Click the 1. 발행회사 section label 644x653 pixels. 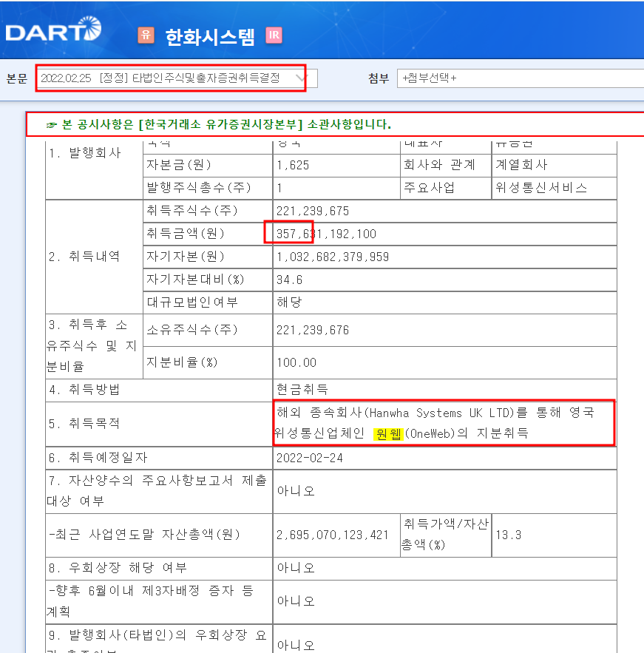coord(84,154)
